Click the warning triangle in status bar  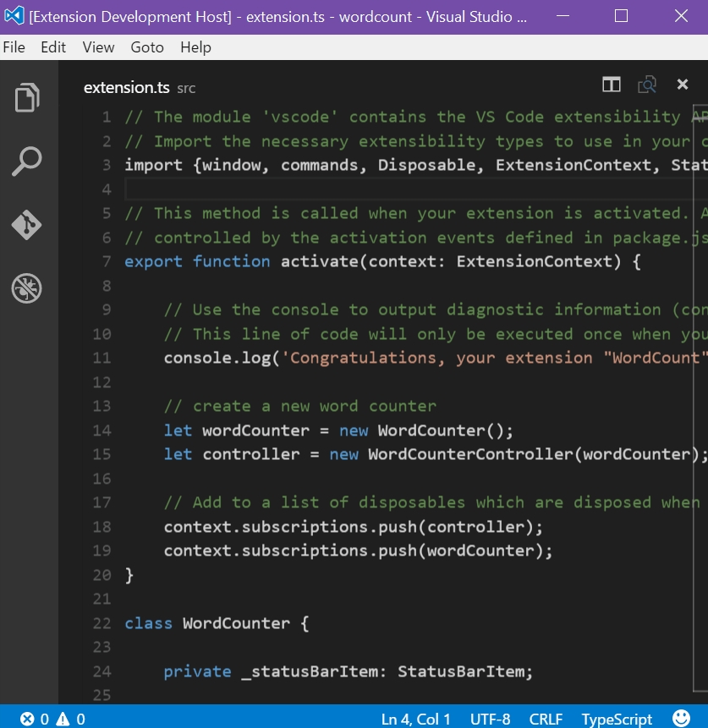(64, 720)
